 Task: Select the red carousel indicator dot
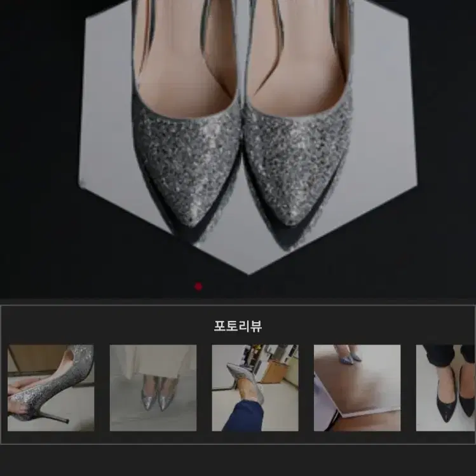tap(198, 287)
